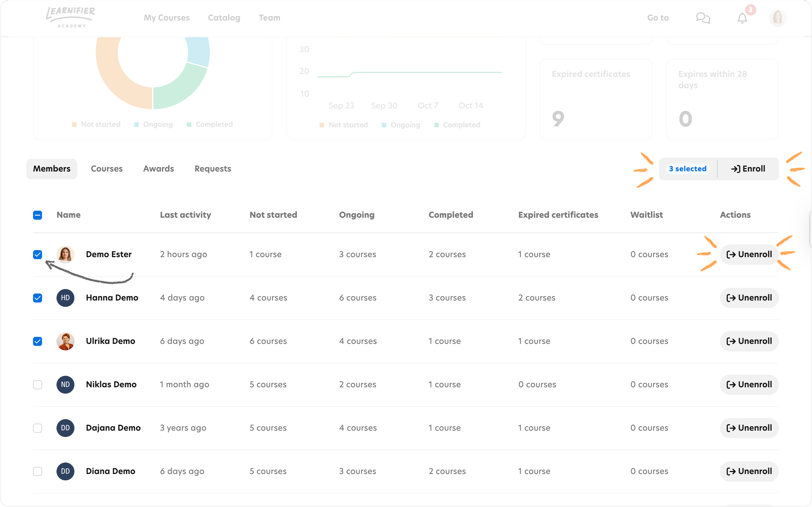Viewport: 812px width, 507px height.
Task: Toggle the select-all header checkbox
Action: pos(37,215)
